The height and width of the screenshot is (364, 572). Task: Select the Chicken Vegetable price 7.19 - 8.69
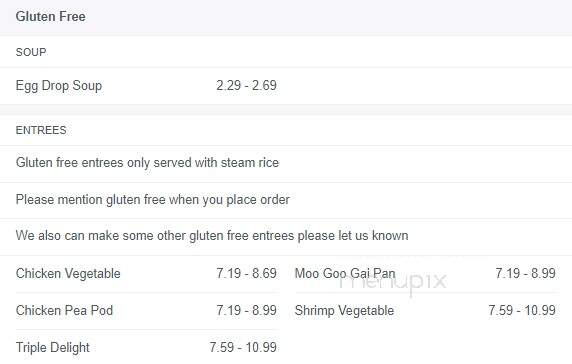tap(246, 274)
